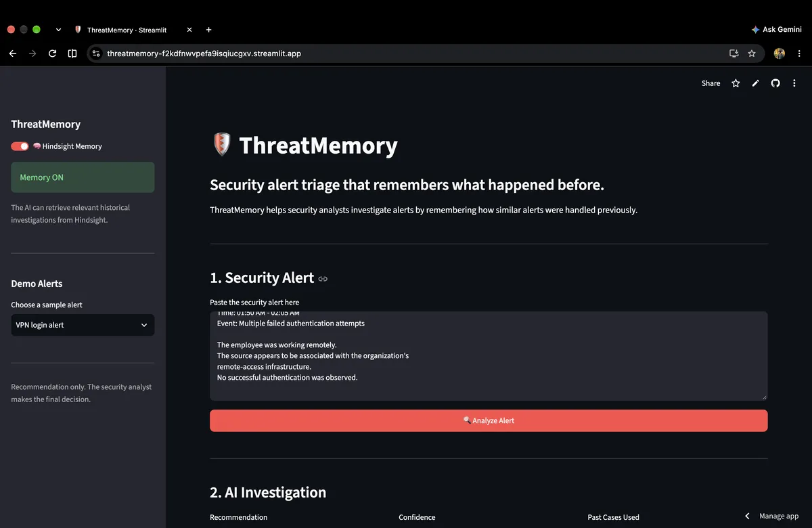The width and height of the screenshot is (812, 528).
Task: Open the Streamlit app menu kebab
Action: tap(794, 83)
